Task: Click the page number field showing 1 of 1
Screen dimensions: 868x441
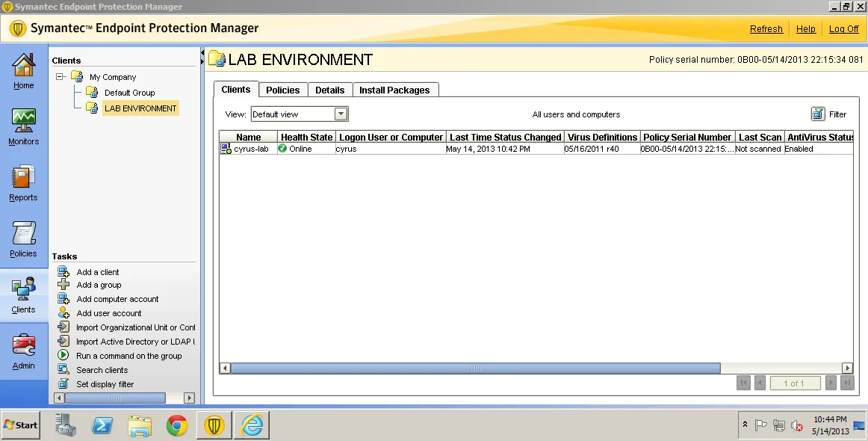Action: tap(794, 383)
